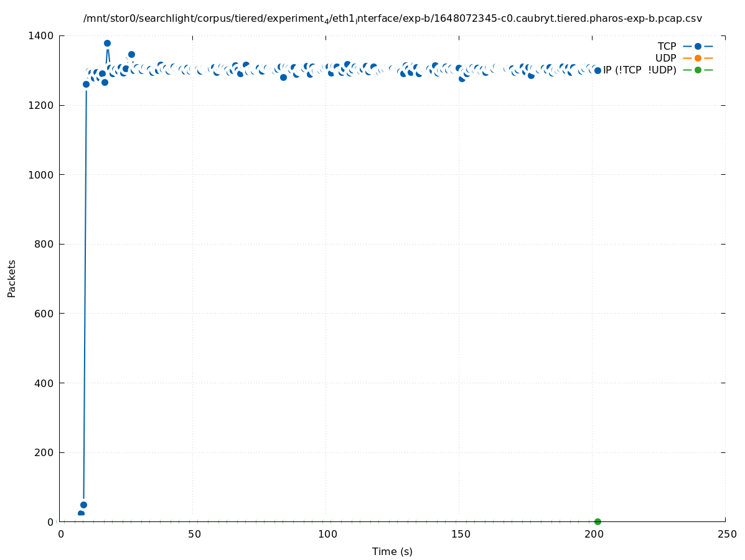Click the blue TCP legend marker
Screen dimensions: 745x560
698,46
